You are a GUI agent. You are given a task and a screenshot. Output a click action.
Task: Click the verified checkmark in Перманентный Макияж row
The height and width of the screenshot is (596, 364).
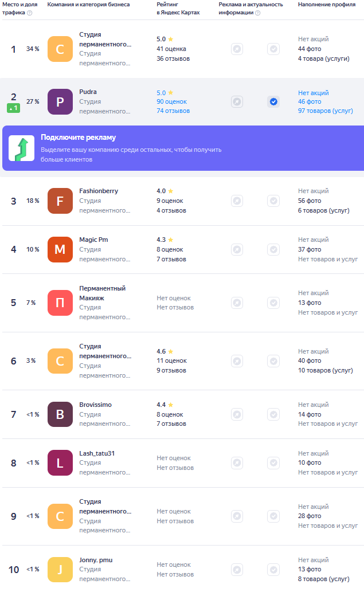[x=273, y=303]
